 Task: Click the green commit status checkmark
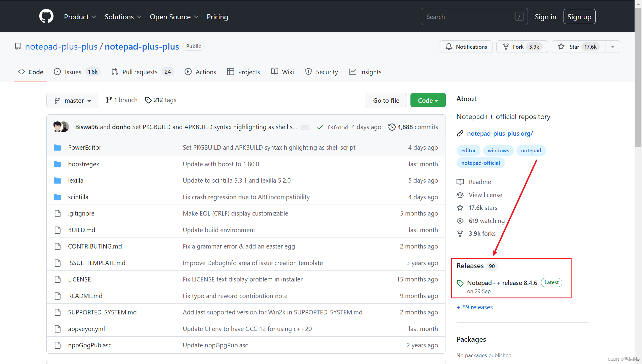(320, 127)
